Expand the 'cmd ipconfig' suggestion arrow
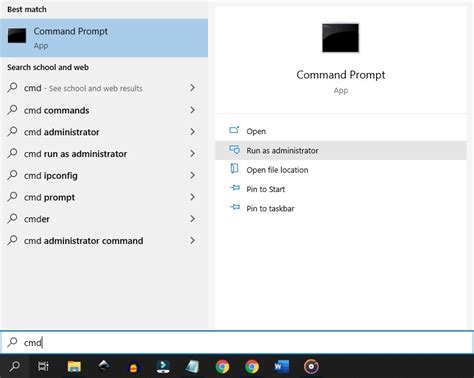The image size is (474, 378). [192, 175]
